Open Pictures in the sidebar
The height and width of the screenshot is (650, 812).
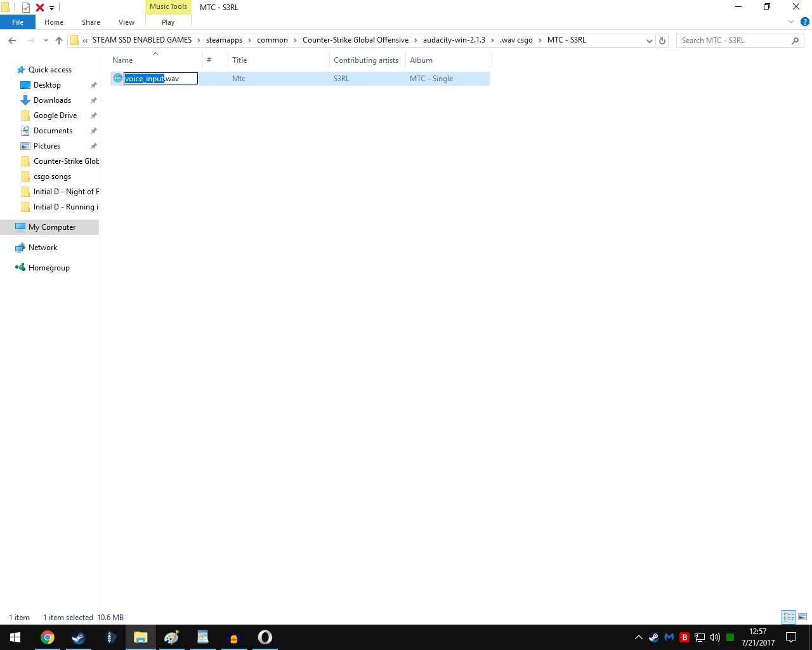[47, 146]
